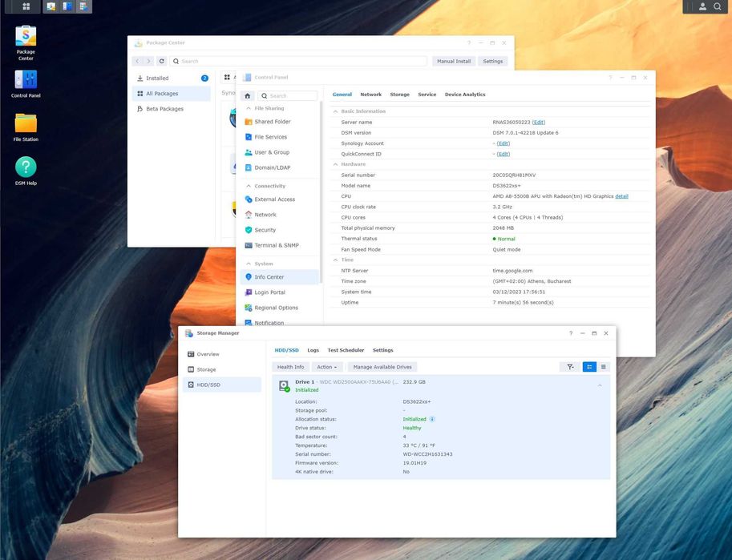The width and height of the screenshot is (732, 560).
Task: Open Storage in Storage Manager sidebar
Action: (222, 369)
